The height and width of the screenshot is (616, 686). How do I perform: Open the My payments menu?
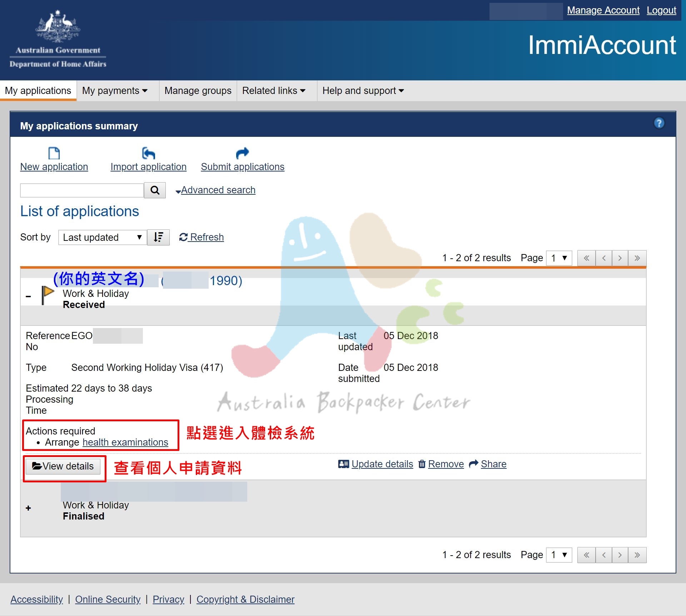tap(115, 91)
